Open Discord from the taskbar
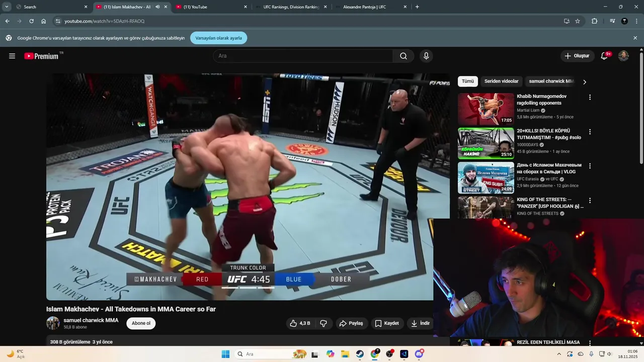Image resolution: width=644 pixels, height=362 pixels. click(x=419, y=354)
